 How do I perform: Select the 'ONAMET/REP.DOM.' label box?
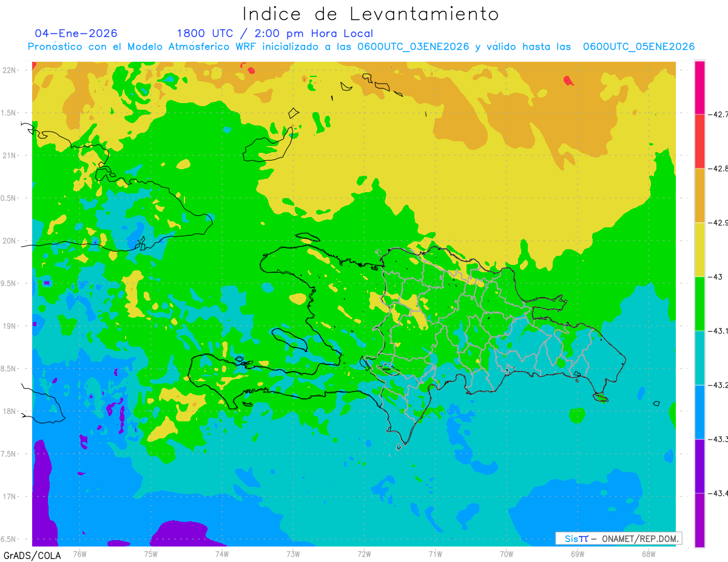(618, 538)
